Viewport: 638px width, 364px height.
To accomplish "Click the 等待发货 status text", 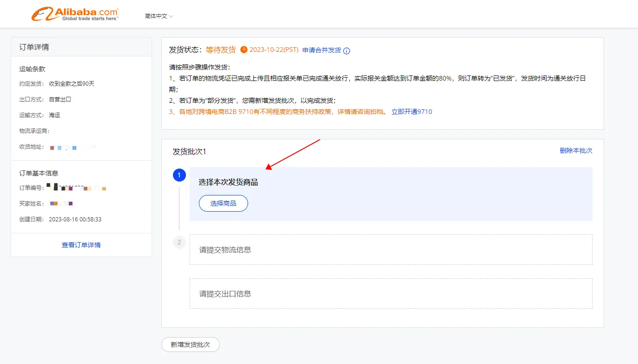I will pos(221,50).
